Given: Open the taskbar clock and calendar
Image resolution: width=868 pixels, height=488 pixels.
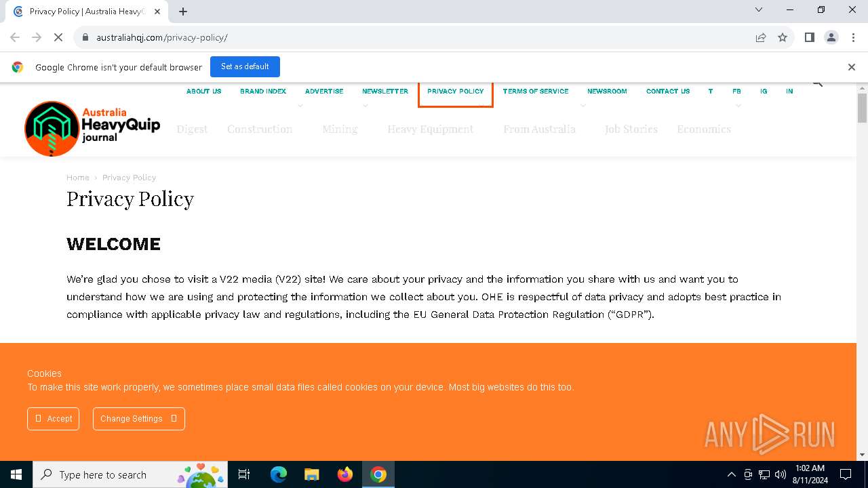Looking at the screenshot, I should click(x=810, y=474).
